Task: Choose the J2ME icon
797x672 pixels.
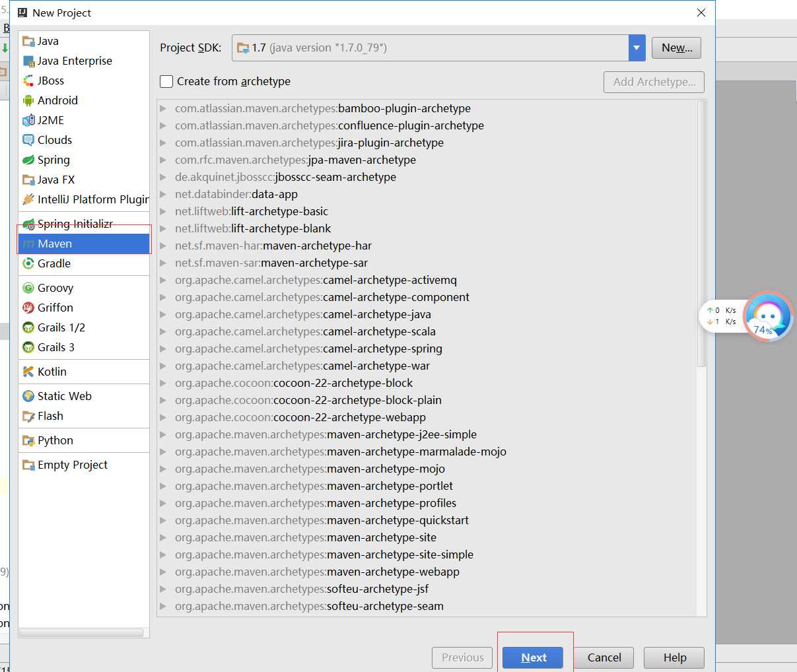Action: point(28,120)
